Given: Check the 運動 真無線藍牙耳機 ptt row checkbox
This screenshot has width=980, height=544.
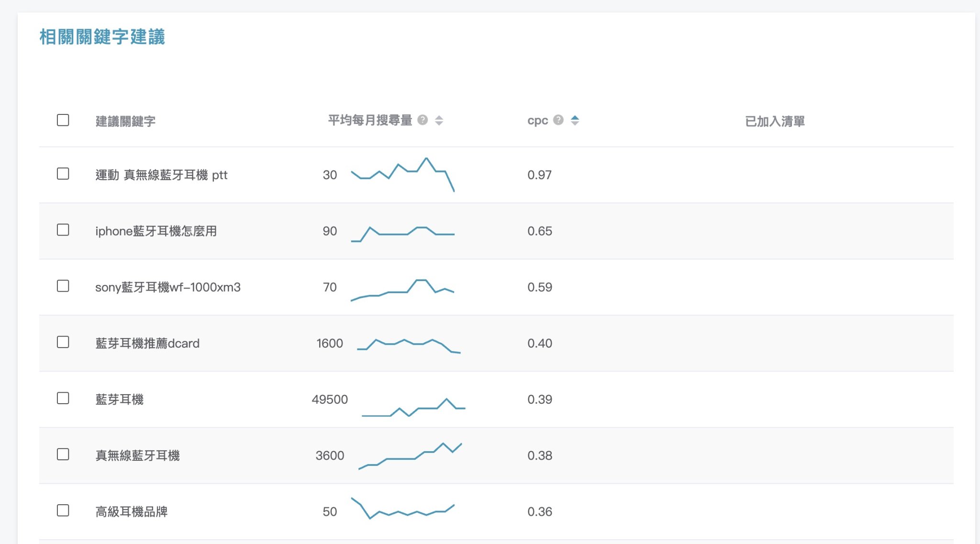Looking at the screenshot, I should (63, 174).
